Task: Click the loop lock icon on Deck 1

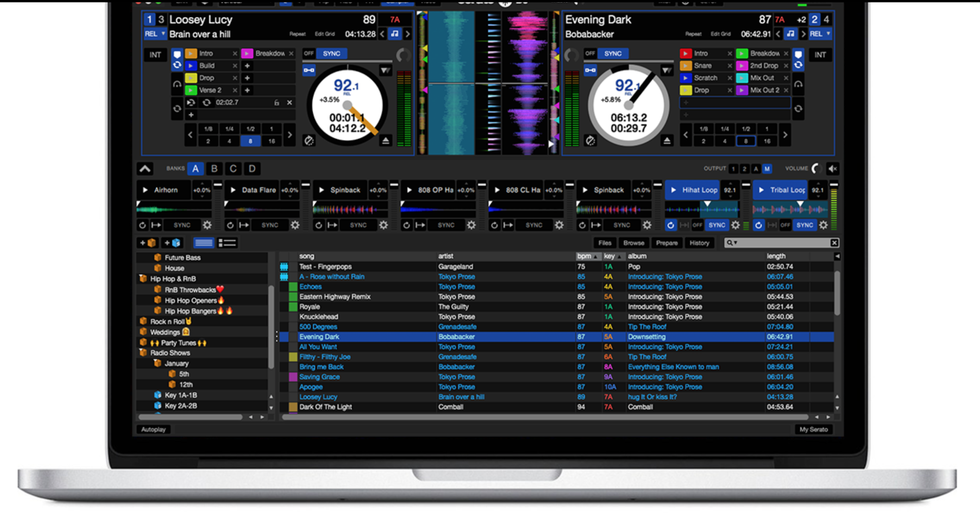Action: click(276, 103)
